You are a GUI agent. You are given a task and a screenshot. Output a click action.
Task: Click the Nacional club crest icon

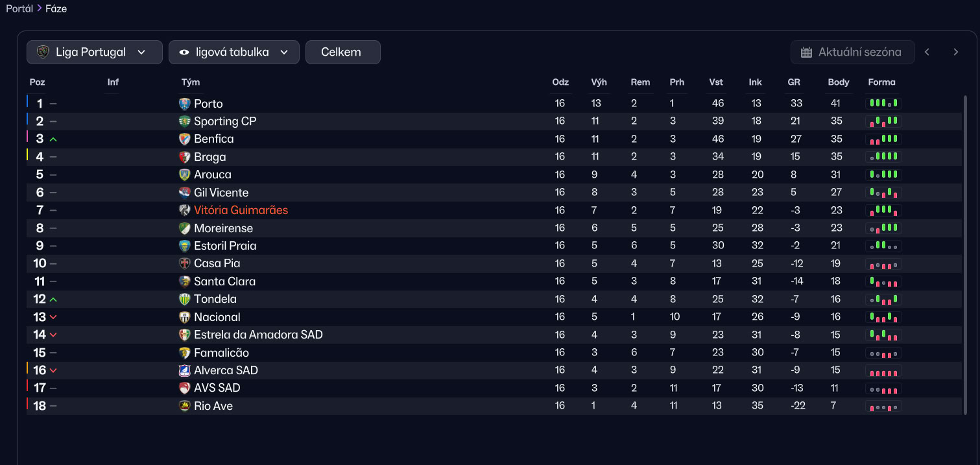(185, 317)
